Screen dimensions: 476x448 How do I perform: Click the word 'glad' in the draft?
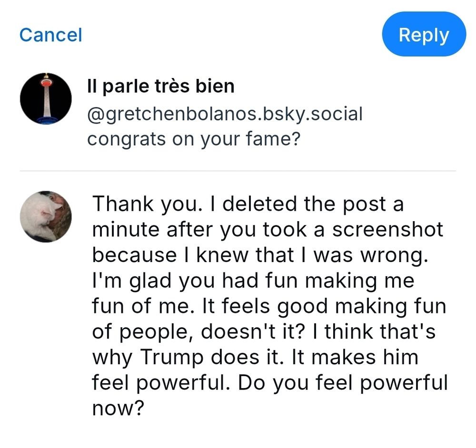point(150,280)
